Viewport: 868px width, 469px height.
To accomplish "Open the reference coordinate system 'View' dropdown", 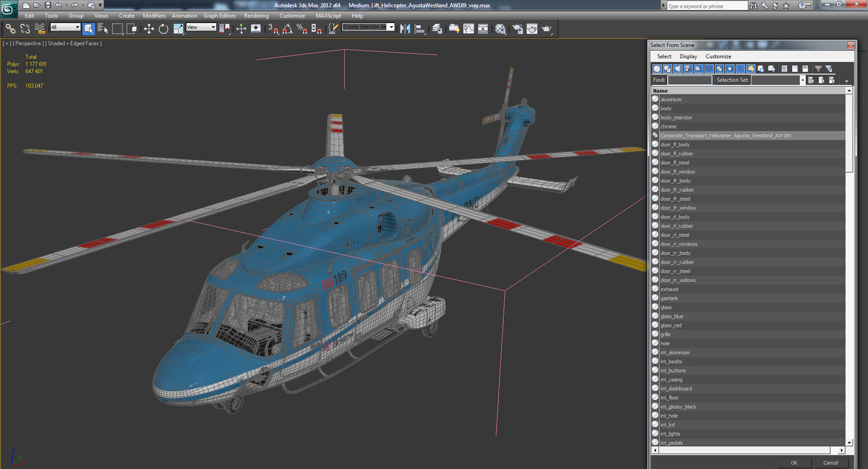I will coord(201,27).
